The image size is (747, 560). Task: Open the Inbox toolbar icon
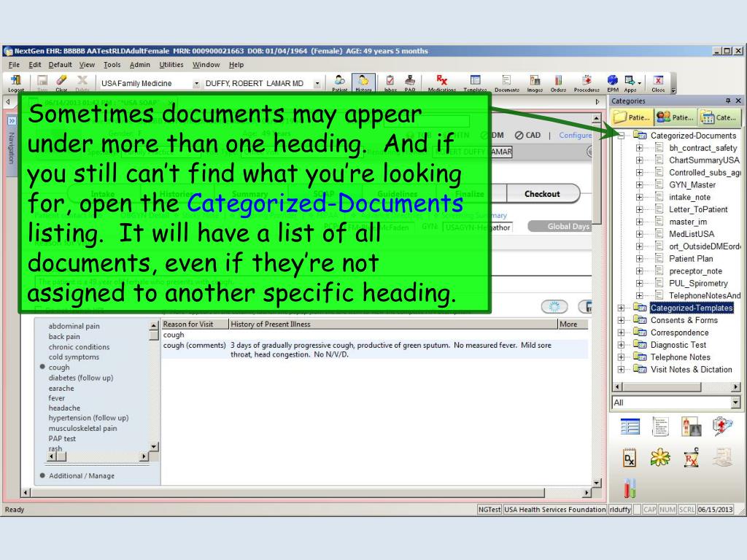click(390, 83)
